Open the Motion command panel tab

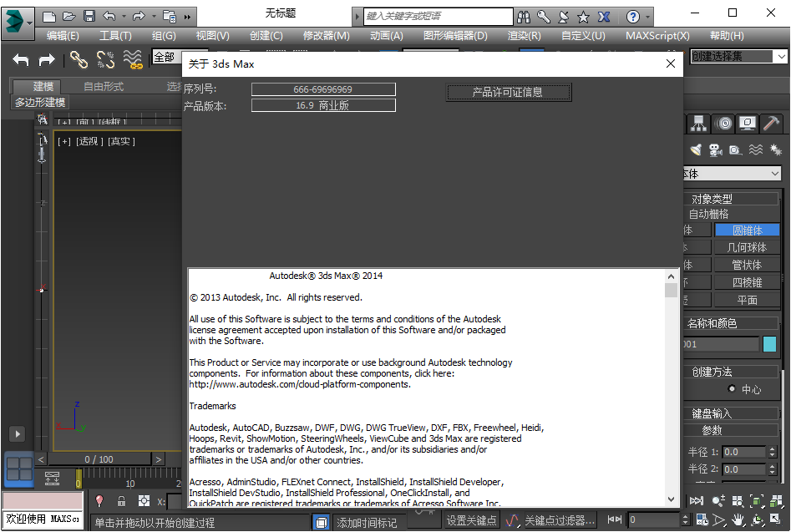click(725, 124)
